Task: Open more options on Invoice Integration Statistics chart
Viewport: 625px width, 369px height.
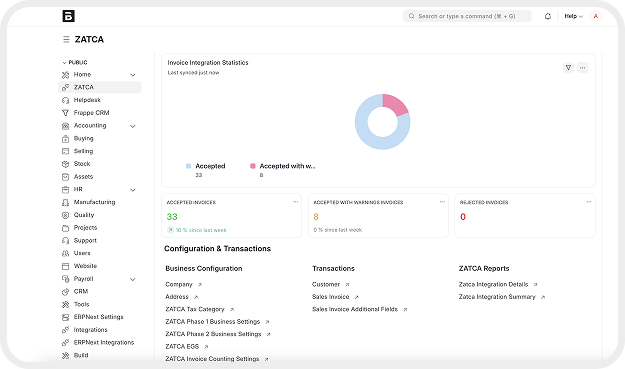Action: 582,68
